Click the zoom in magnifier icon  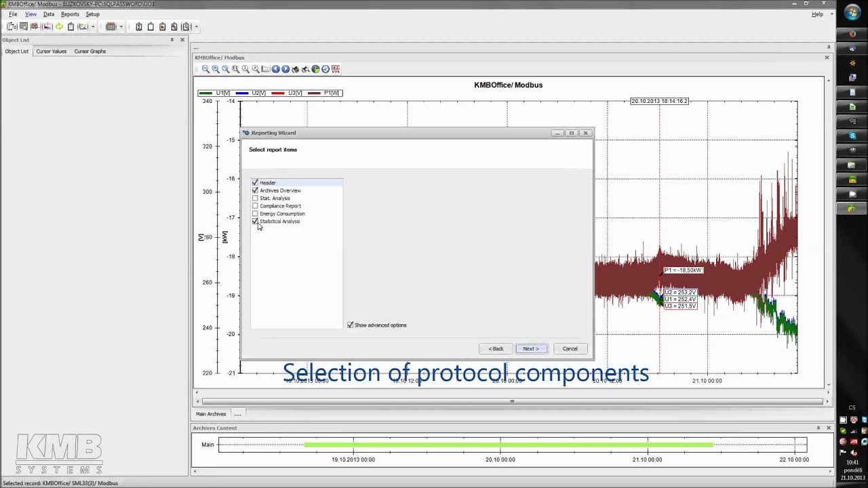pyautogui.click(x=216, y=69)
